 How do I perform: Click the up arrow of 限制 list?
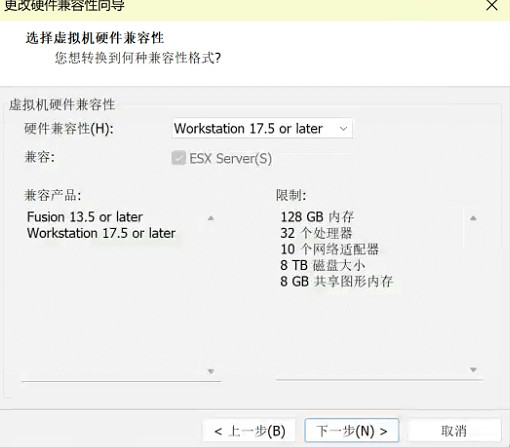(x=473, y=218)
